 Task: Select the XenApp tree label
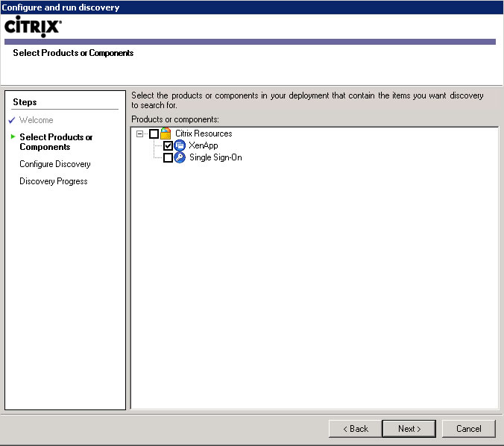pos(203,145)
